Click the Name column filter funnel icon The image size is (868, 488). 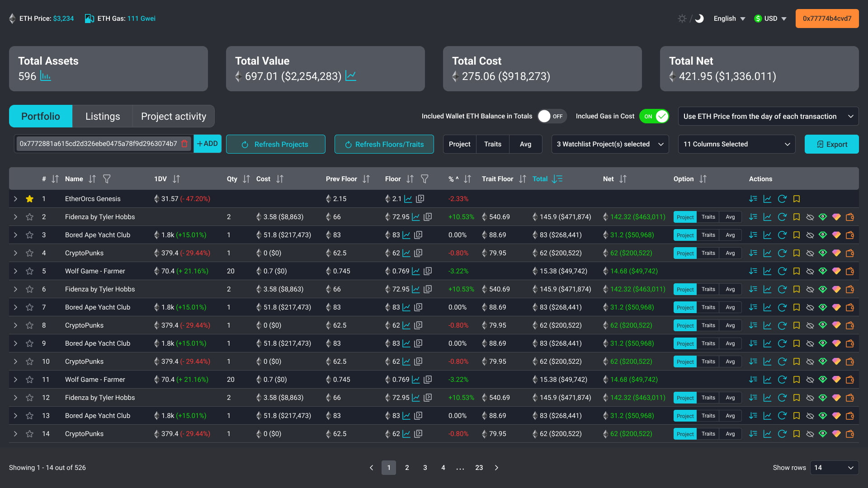[107, 179]
